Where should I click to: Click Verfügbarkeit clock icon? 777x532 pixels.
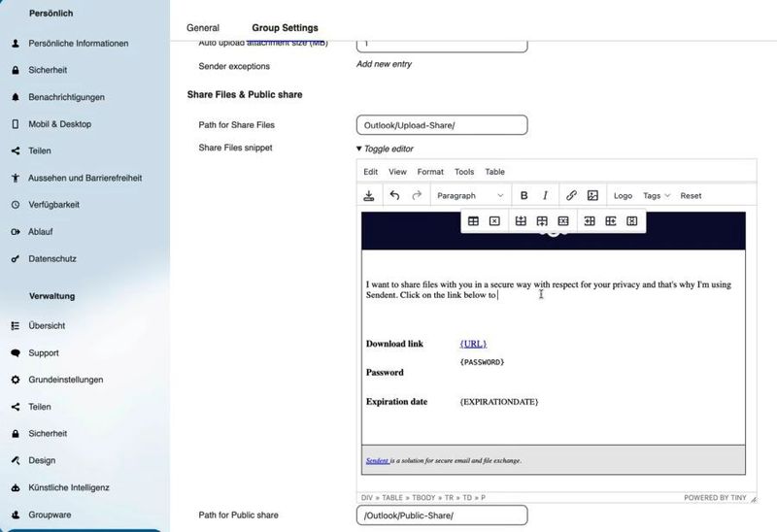tap(16, 205)
